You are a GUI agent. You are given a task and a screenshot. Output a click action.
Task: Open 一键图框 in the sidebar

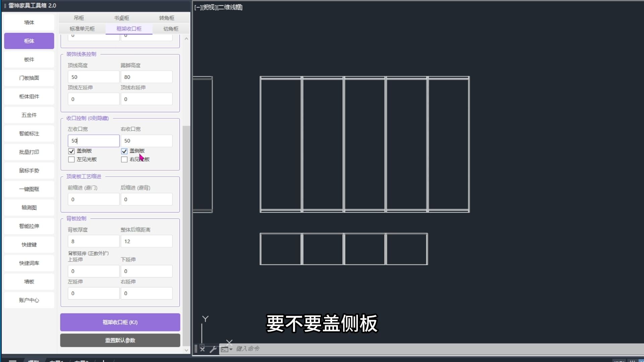pyautogui.click(x=29, y=189)
